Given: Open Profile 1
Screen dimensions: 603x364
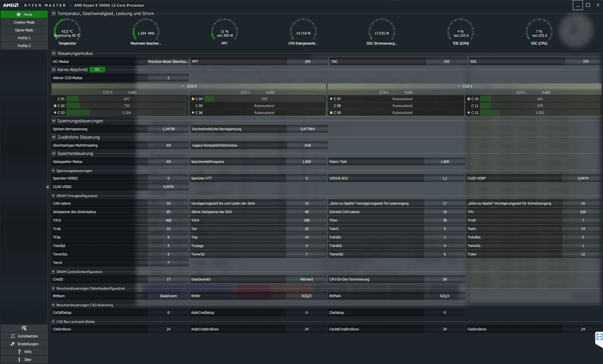Looking at the screenshot, I should (x=24, y=38).
